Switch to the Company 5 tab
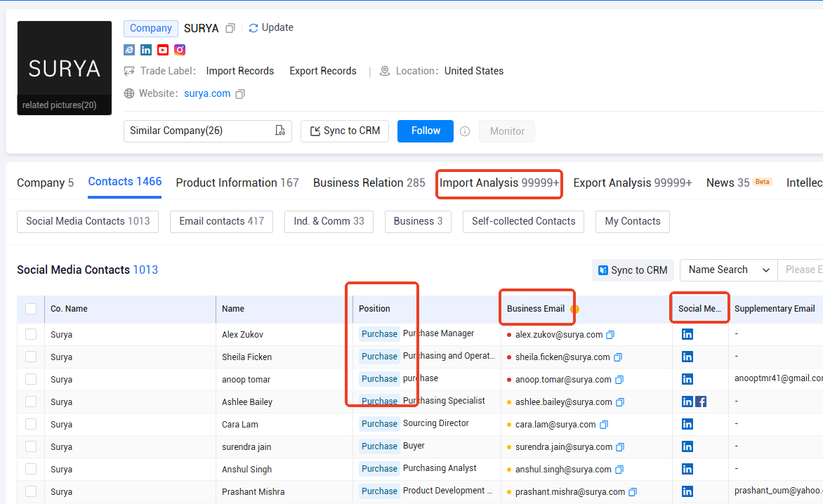The image size is (823, 504). tap(45, 183)
